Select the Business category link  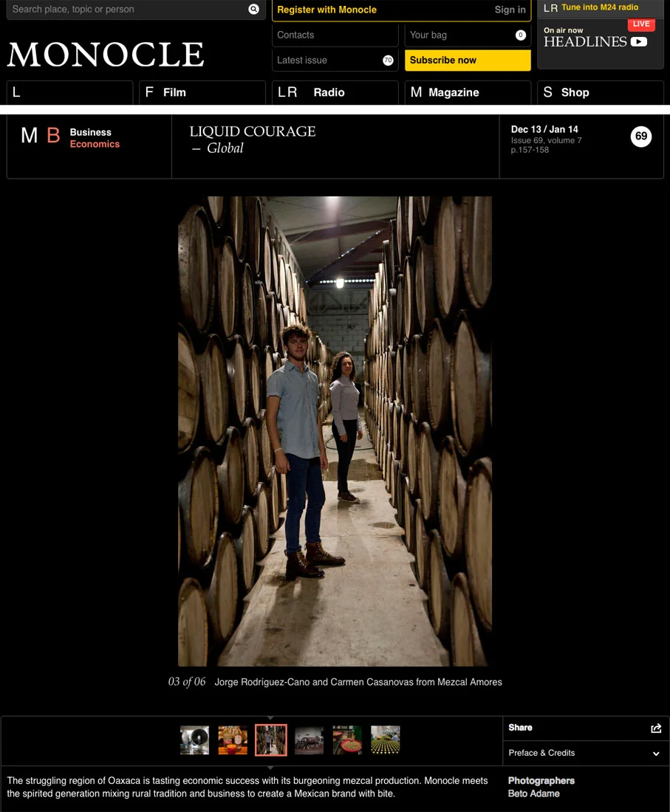click(x=91, y=132)
